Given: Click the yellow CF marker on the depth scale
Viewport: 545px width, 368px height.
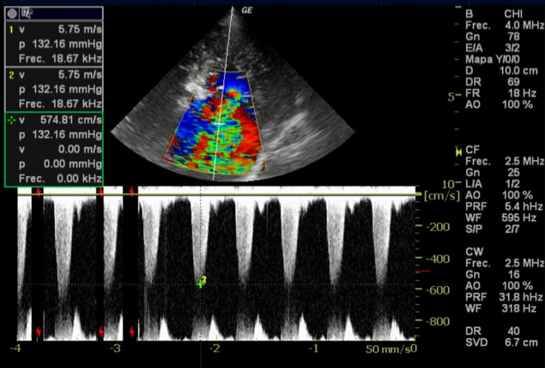Looking at the screenshot, I should tap(459, 151).
